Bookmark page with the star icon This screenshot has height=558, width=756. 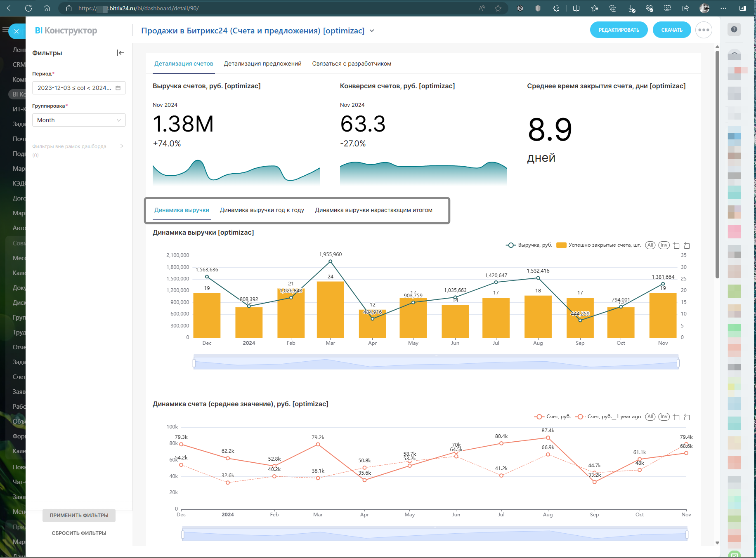point(498,8)
